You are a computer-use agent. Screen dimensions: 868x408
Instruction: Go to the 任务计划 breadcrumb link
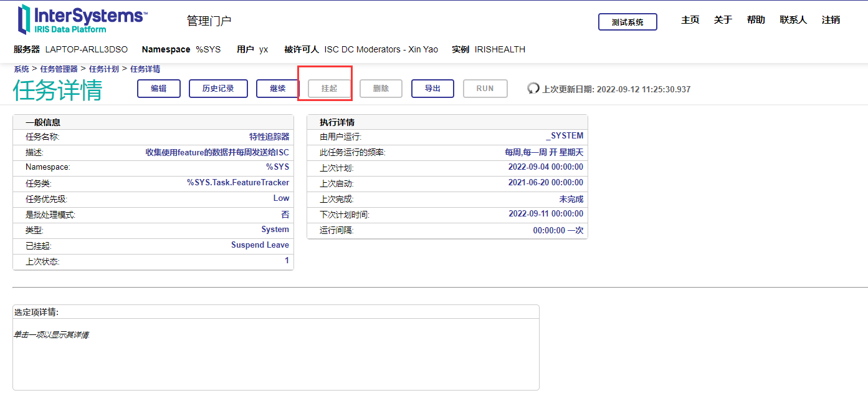[x=103, y=69]
